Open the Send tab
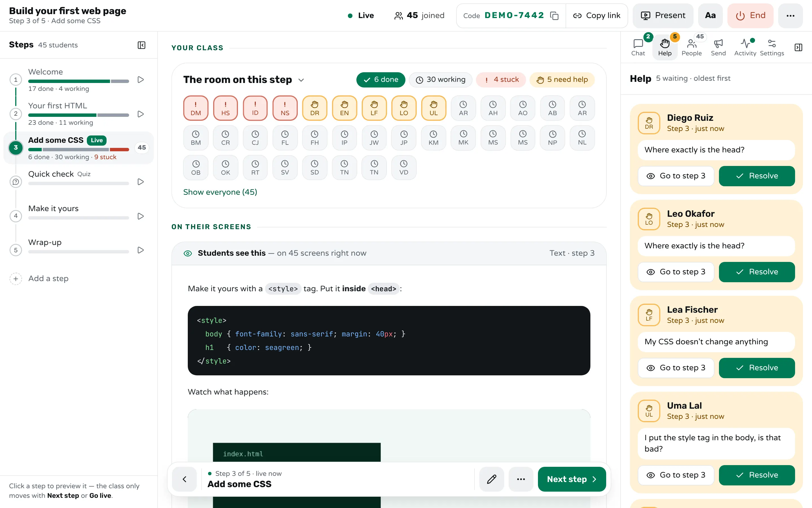This screenshot has height=508, width=812. (718, 47)
